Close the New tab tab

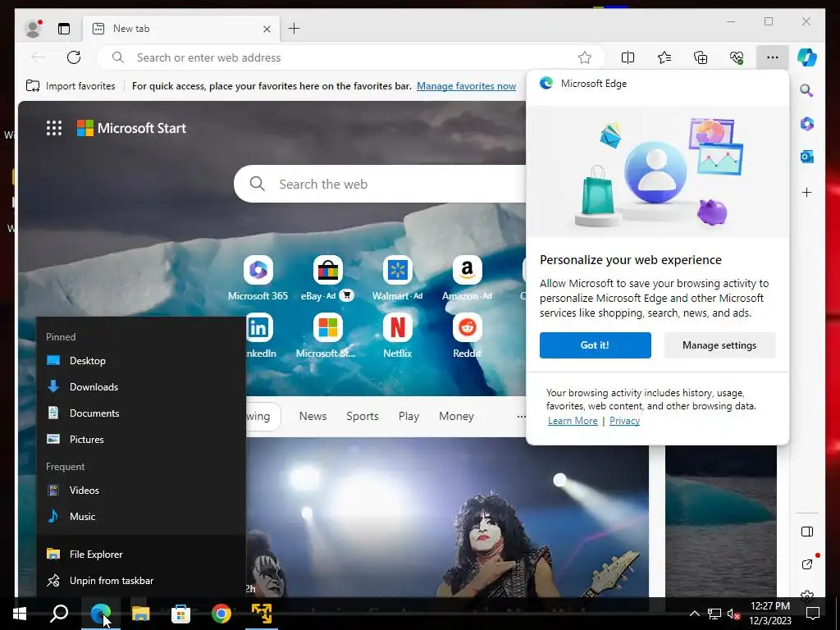tap(267, 29)
